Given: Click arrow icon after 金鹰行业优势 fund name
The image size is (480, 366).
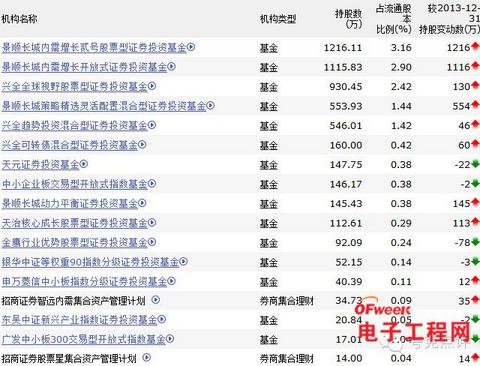Looking at the screenshot, I should coord(152,242).
